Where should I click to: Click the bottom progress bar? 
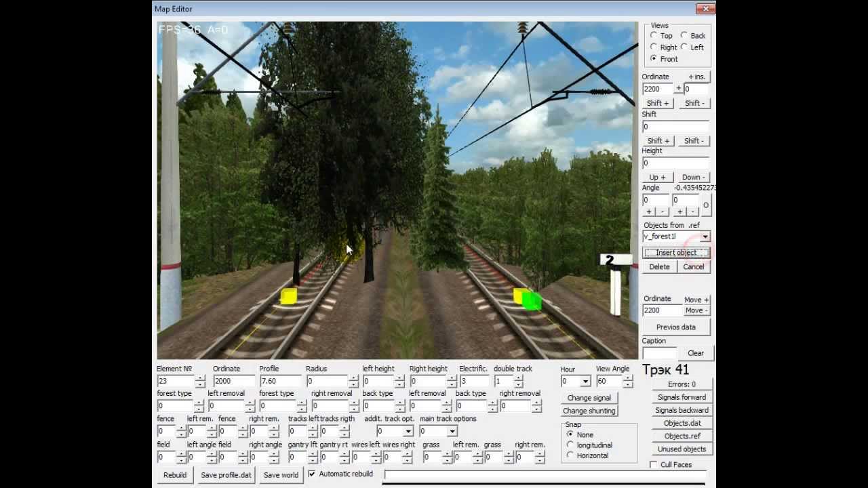tap(545, 476)
